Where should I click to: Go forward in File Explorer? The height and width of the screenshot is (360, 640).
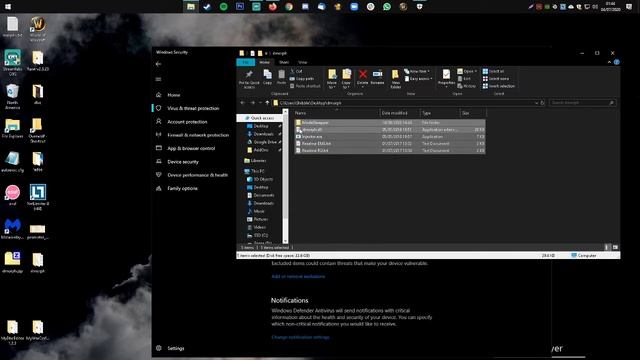coord(252,103)
